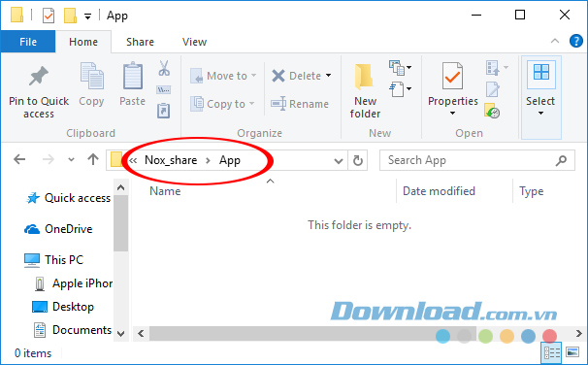Screen dimensions: 588x365
Task: Click the History icon with clock
Action: [x=492, y=111]
